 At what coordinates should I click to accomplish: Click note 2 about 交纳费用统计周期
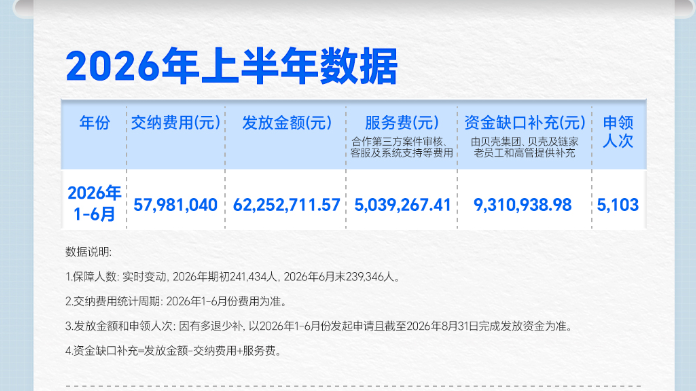(x=176, y=302)
